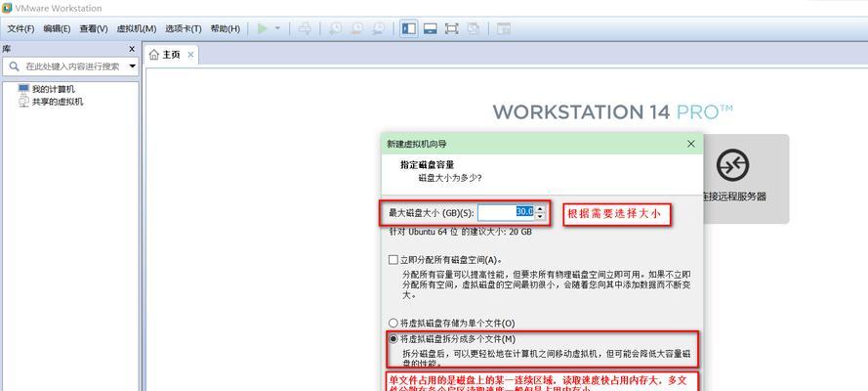Open the 虚拟机(M) menu
Viewport: 868px width, 391px height.
click(136, 28)
